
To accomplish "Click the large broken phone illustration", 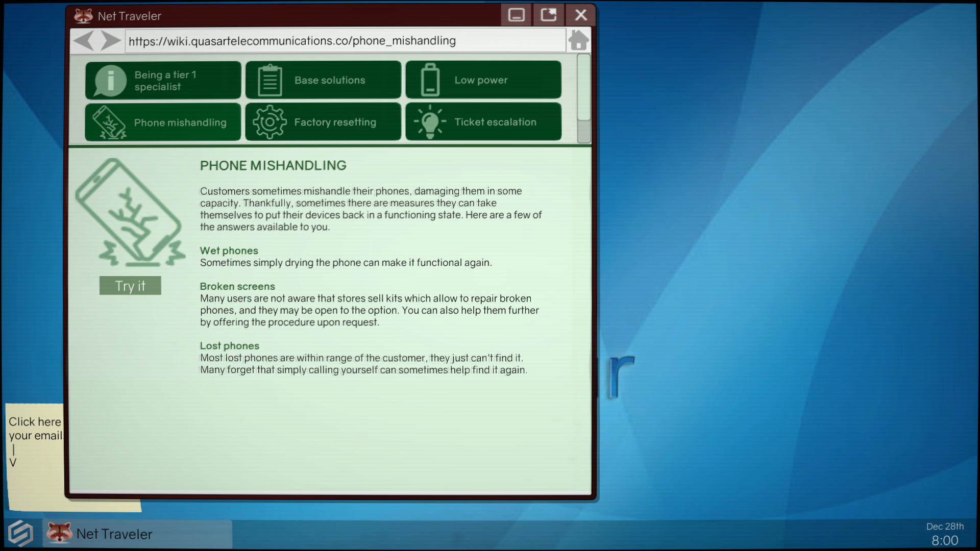I will click(x=130, y=212).
